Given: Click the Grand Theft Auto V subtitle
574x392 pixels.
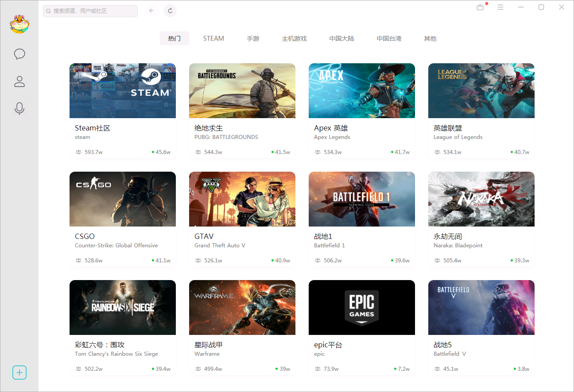Looking at the screenshot, I should click(220, 246).
